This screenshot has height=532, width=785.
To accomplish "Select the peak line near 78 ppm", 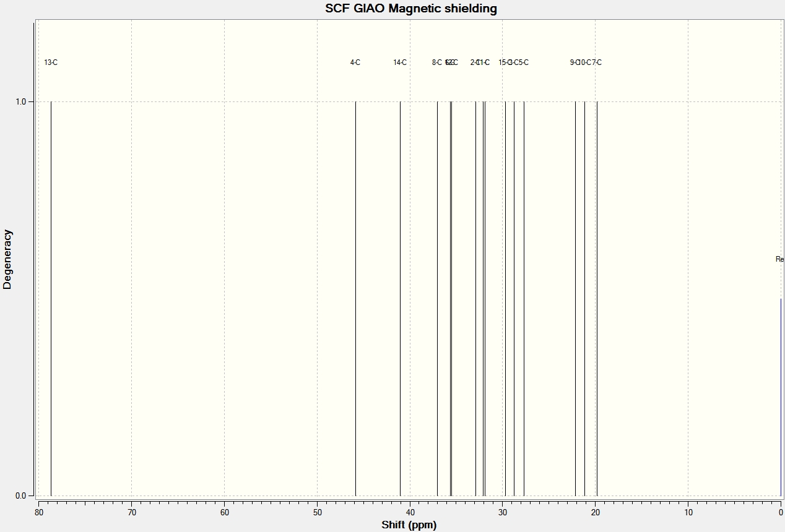I will pyautogui.click(x=51, y=298).
